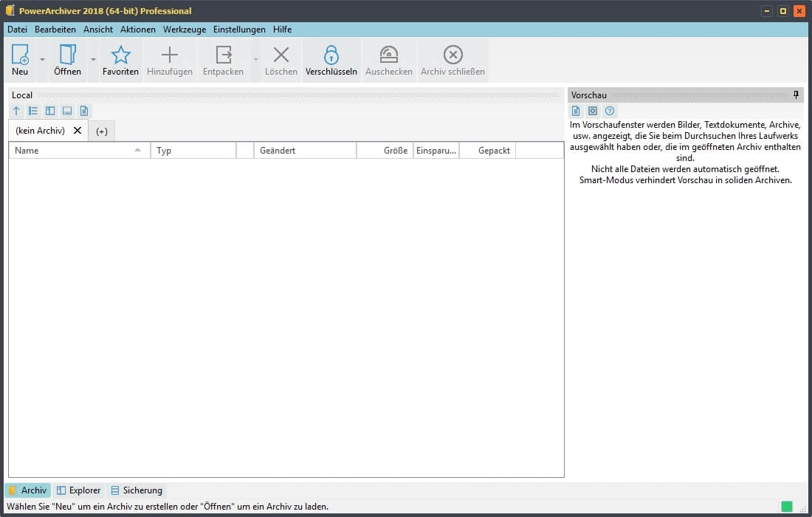This screenshot has height=517, width=812.
Task: Expand the Neu dropdown arrow
Action: click(x=42, y=60)
